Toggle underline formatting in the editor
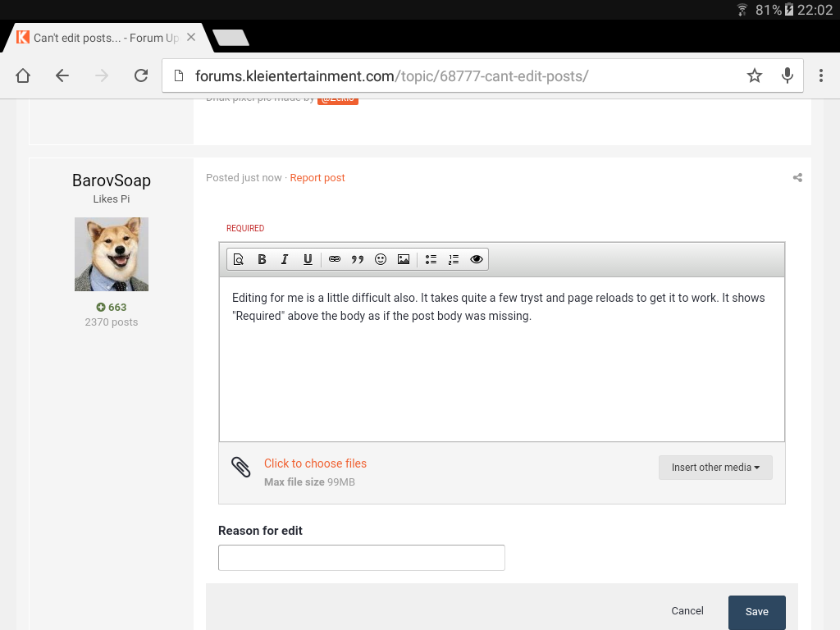 (x=308, y=259)
